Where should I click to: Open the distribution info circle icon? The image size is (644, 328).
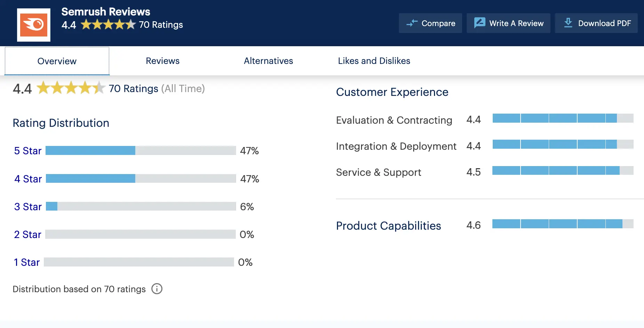[157, 289]
